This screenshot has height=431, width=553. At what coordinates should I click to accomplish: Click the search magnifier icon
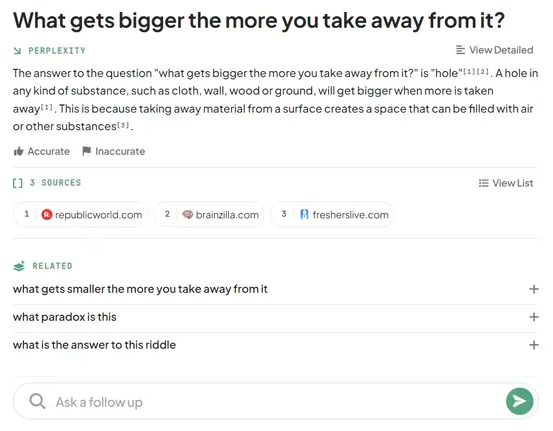point(37,401)
